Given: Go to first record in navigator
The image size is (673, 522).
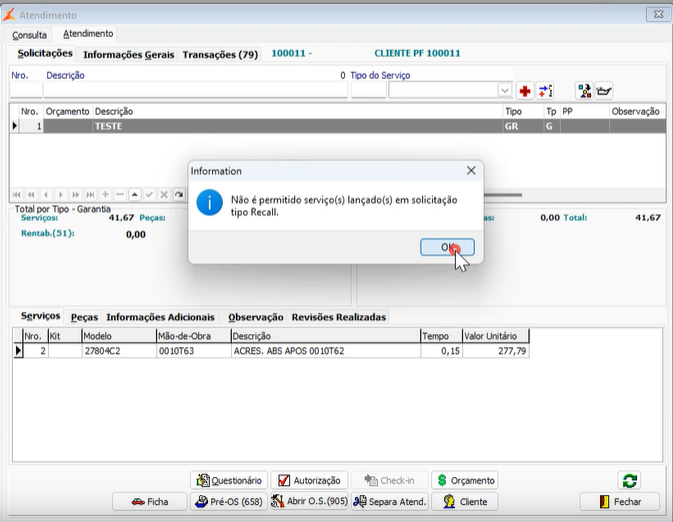Looking at the screenshot, I should pyautogui.click(x=16, y=195).
